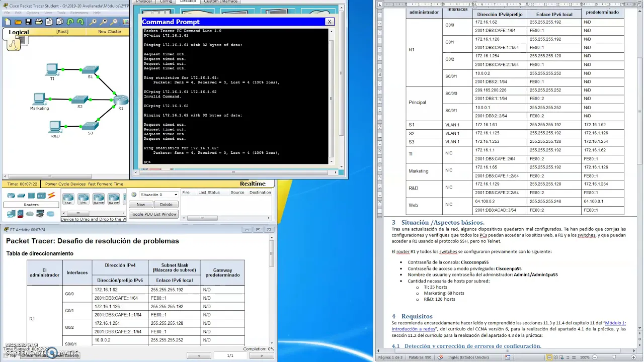The width and height of the screenshot is (644, 362).
Task: Choose the Wireless Devices category icon
Action: point(41,196)
